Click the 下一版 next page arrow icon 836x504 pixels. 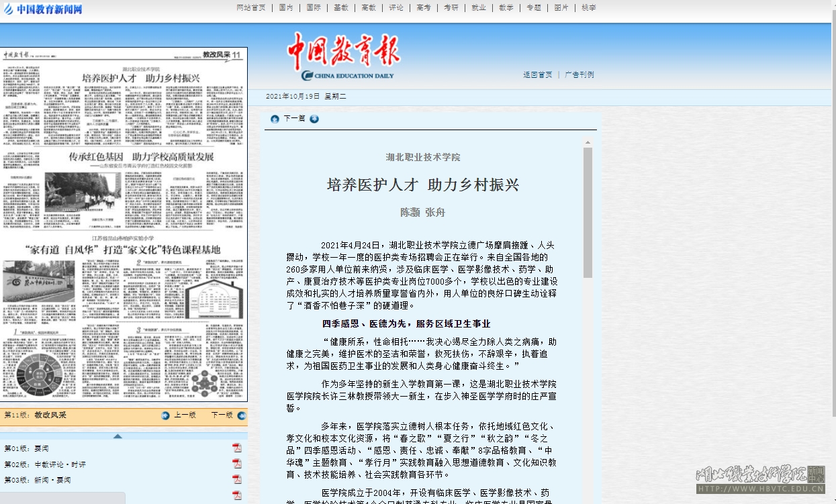pyautogui.click(x=242, y=415)
